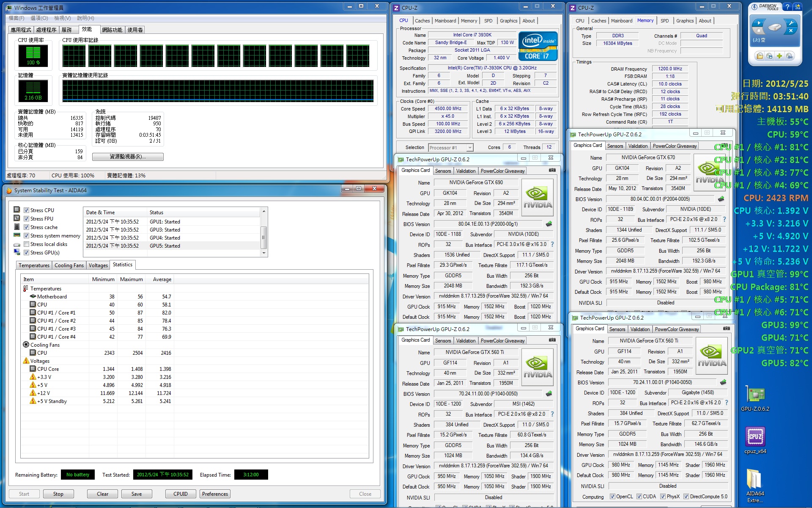Click the NVIDIA logo in GTX 690 GPU-Z
The image size is (812, 508).
tap(538, 198)
